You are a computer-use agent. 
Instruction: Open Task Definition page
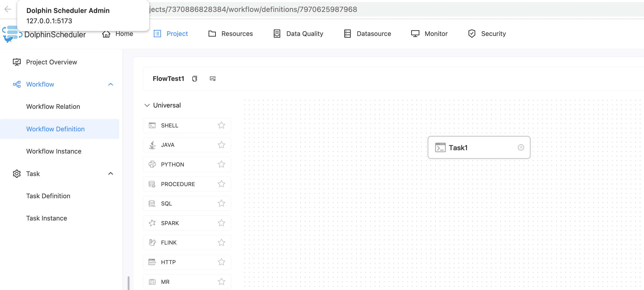click(48, 196)
